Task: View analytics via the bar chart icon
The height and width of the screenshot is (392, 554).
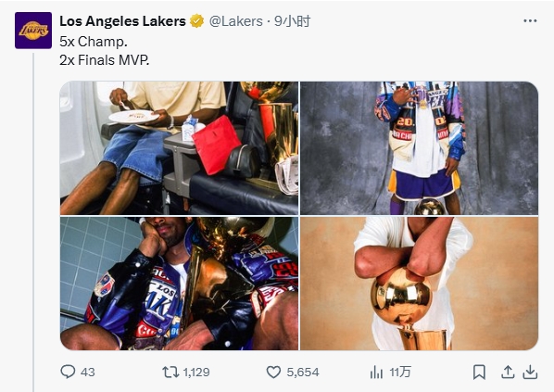Action: point(376,373)
